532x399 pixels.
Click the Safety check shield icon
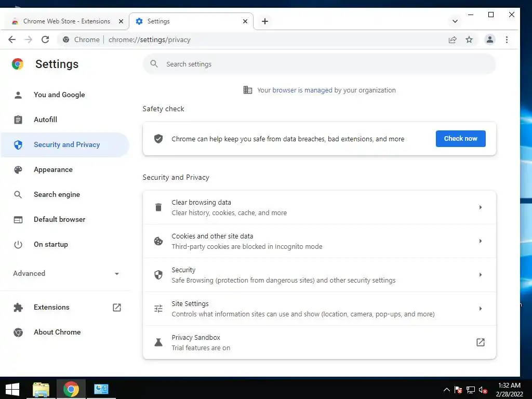(x=158, y=139)
